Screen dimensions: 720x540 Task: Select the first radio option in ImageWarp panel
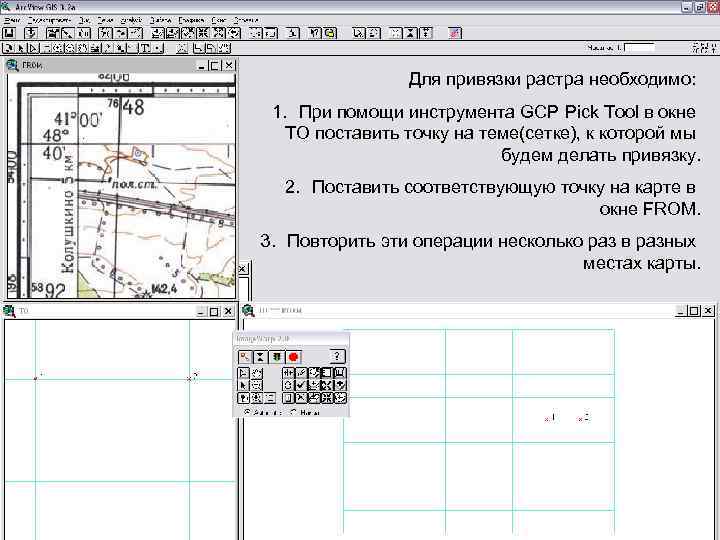247,412
